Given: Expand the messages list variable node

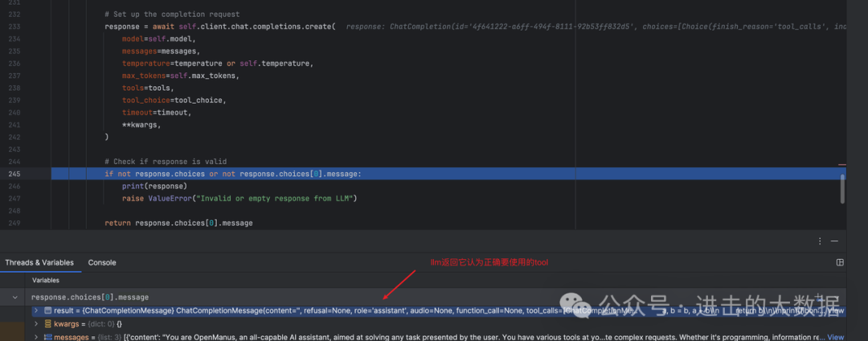Looking at the screenshot, I should [36, 337].
